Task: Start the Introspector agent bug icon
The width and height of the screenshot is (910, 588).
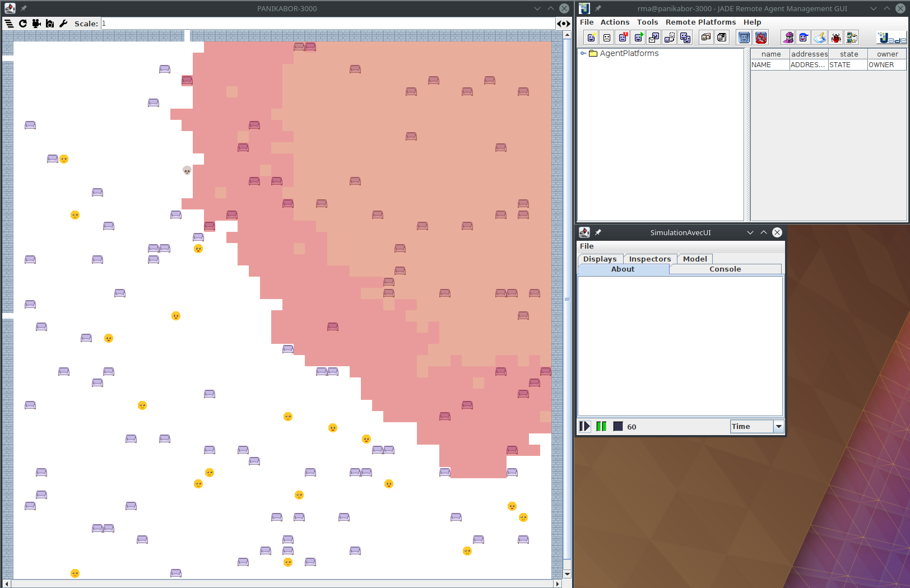Action: (835, 38)
